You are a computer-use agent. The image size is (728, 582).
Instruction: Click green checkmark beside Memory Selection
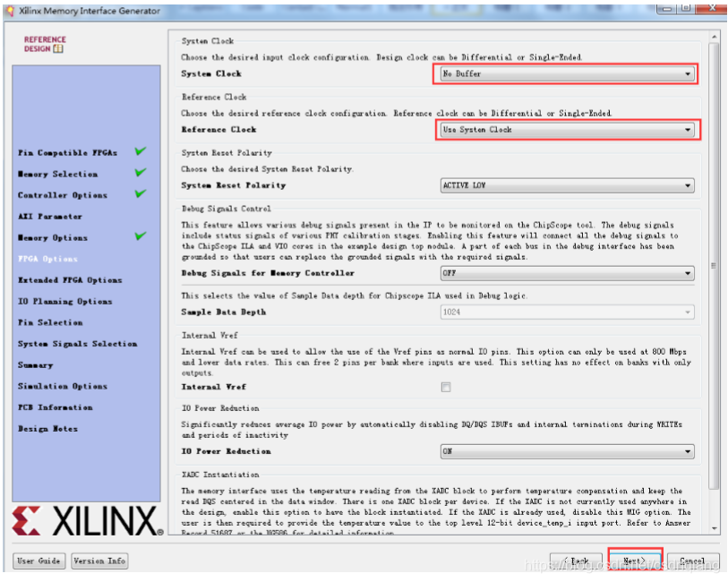tap(141, 173)
